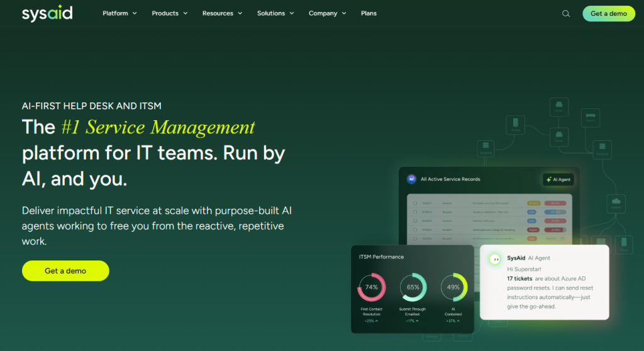
Task: Click the yellow Get a demo hero button
Action: pyautogui.click(x=65, y=271)
